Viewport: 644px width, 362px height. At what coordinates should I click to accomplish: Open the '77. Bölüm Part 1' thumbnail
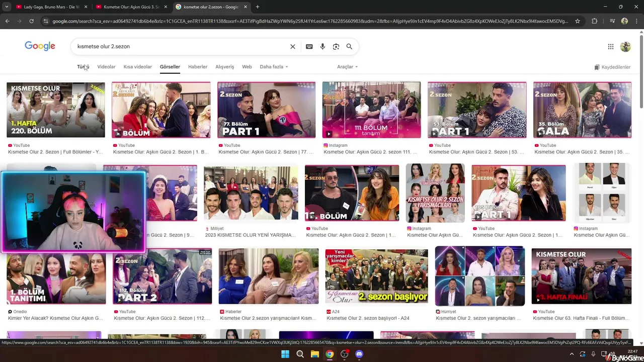coord(266,110)
